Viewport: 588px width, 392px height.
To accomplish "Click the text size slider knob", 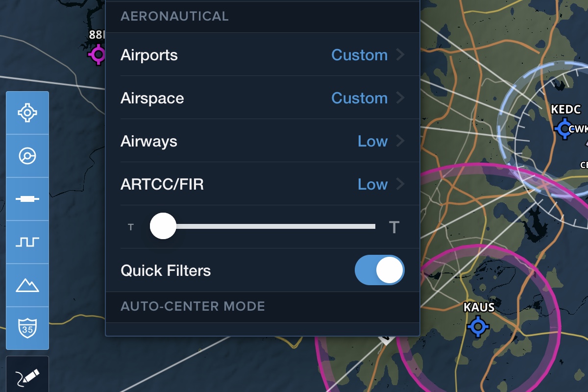I will pyautogui.click(x=163, y=226).
